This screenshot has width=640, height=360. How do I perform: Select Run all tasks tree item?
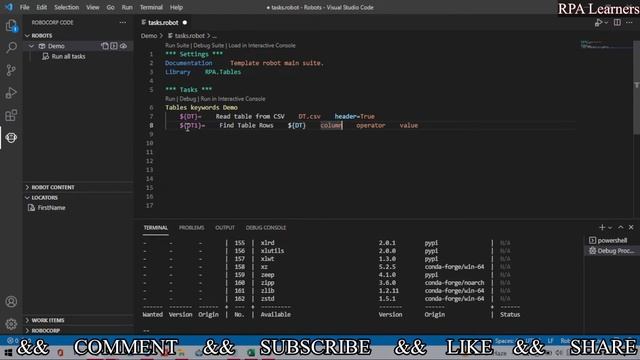click(69, 56)
